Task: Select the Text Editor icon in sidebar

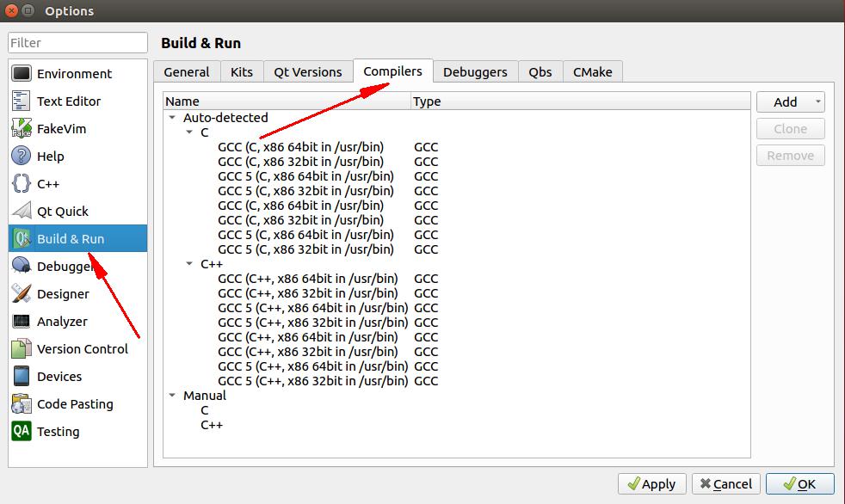Action: click(x=22, y=101)
